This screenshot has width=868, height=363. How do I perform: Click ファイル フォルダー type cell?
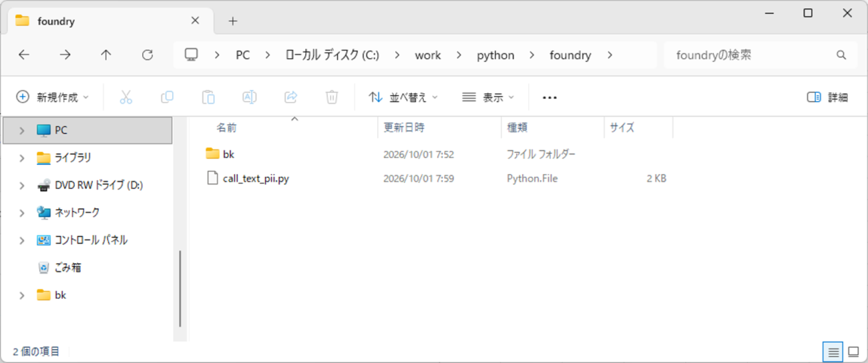[541, 154]
